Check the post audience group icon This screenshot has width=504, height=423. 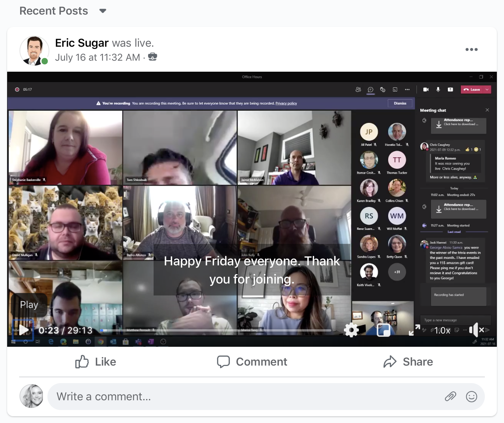[153, 57]
